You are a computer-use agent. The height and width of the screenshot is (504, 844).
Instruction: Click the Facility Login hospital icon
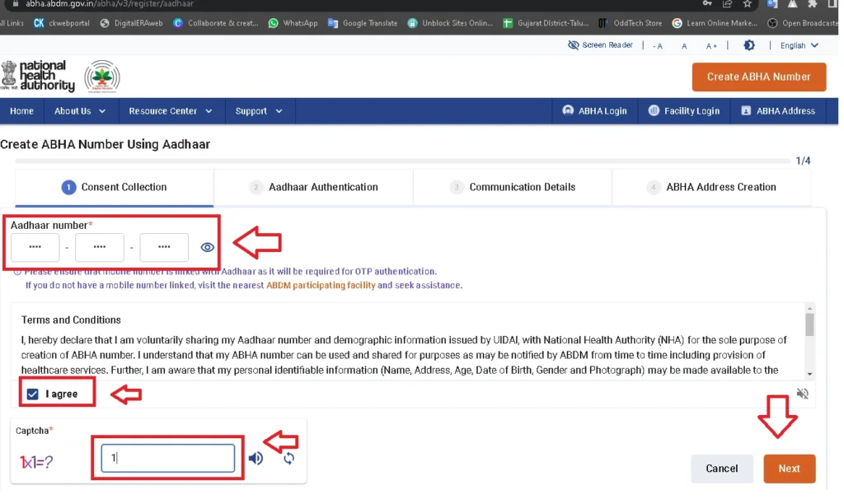(x=654, y=110)
